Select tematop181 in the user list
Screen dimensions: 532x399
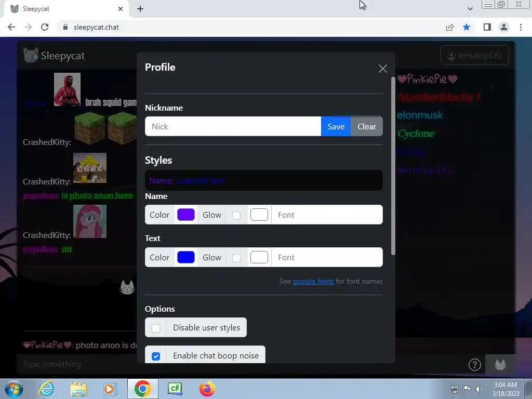pos(425,169)
